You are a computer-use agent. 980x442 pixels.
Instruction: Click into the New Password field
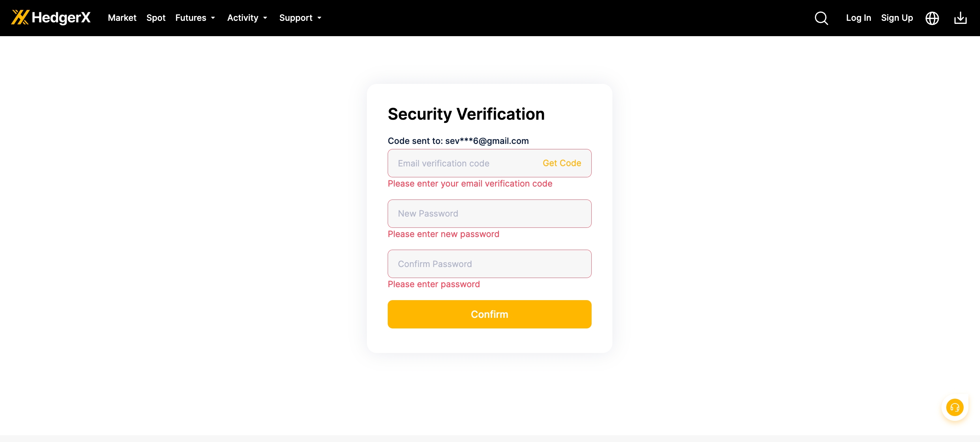[489, 213]
